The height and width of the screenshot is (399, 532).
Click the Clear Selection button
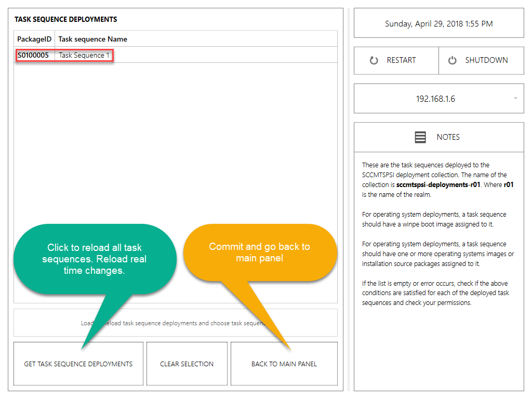[187, 364]
